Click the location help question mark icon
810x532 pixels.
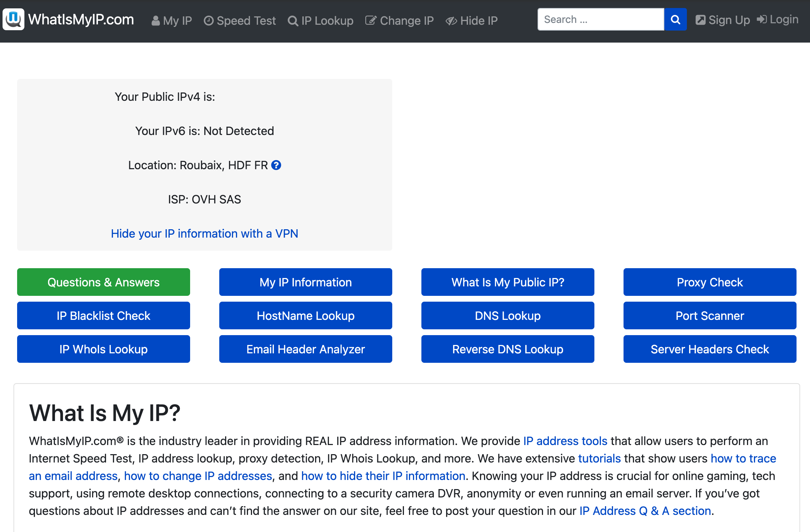[276, 165]
